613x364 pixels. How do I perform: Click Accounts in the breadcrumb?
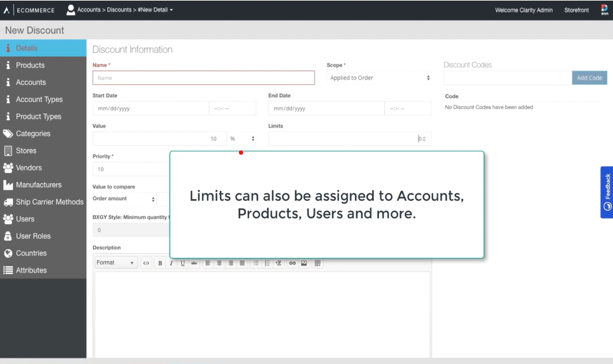click(x=89, y=10)
